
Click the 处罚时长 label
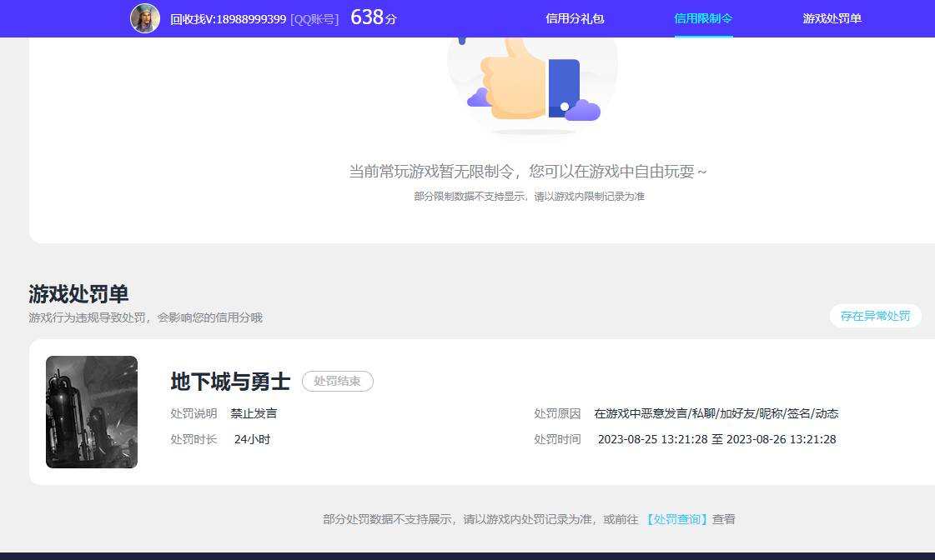(x=194, y=439)
